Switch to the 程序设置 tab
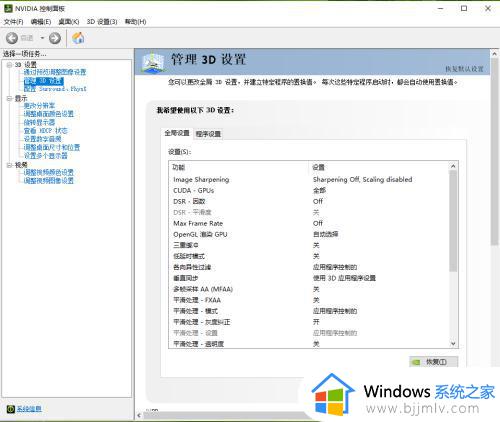This screenshot has height=422, width=500. [x=208, y=134]
